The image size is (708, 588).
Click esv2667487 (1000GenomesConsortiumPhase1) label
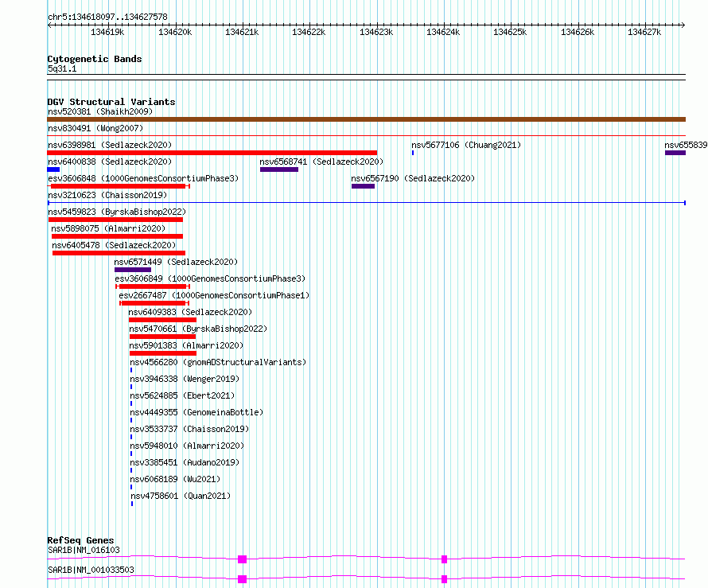[x=214, y=295]
